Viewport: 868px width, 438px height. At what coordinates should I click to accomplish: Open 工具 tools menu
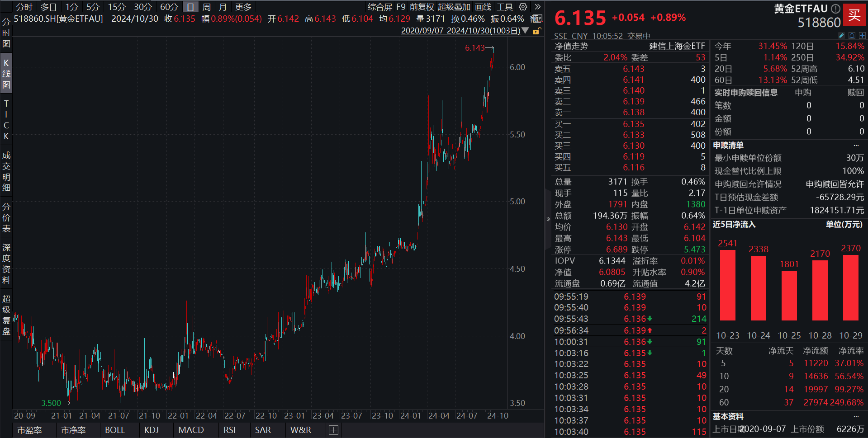tap(505, 7)
